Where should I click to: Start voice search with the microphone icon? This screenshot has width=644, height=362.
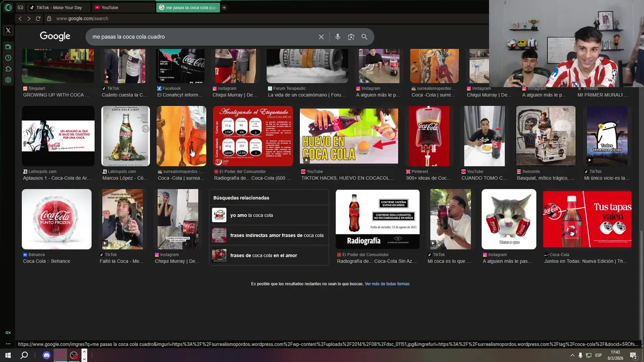coord(338,37)
